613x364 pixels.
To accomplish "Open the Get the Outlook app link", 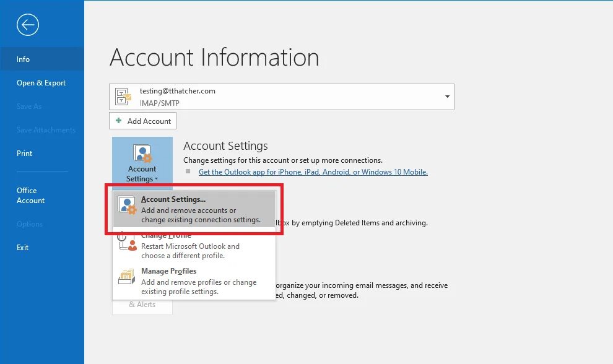I will [313, 172].
